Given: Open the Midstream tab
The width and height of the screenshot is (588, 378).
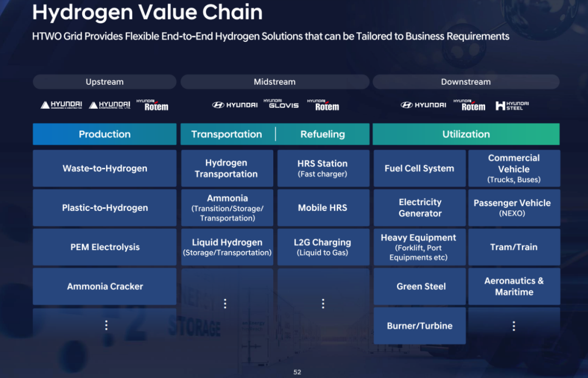Looking at the screenshot, I should 274,82.
